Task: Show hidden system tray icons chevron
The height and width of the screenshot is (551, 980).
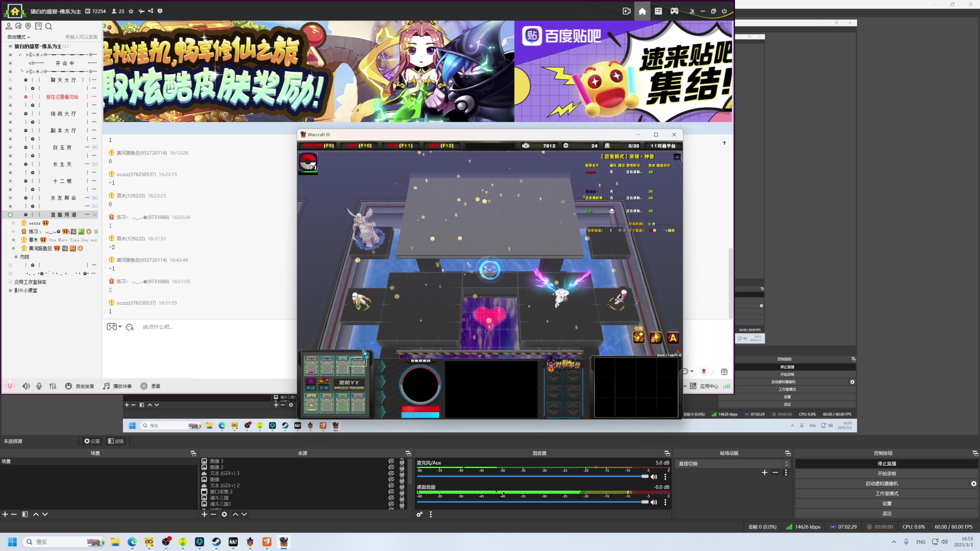Action: [x=894, y=542]
